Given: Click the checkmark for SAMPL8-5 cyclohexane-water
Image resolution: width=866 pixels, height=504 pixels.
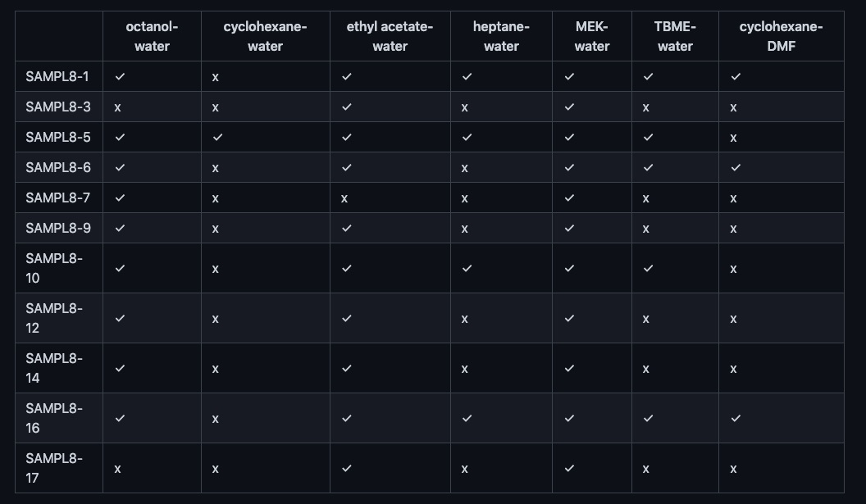Looking at the screenshot, I should tap(217, 138).
